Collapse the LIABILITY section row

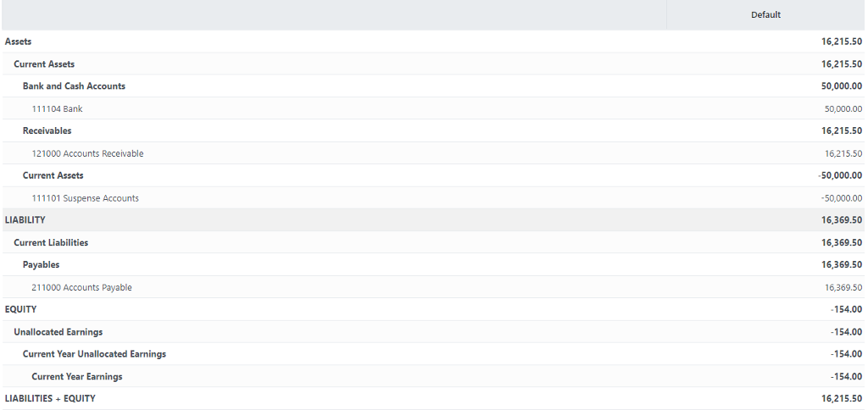click(25, 220)
